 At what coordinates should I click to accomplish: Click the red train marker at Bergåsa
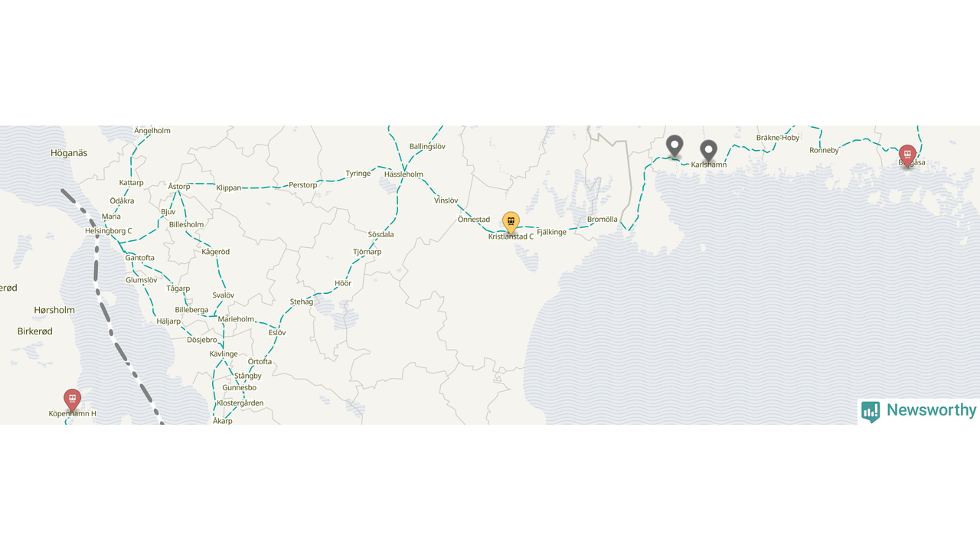pyautogui.click(x=907, y=156)
